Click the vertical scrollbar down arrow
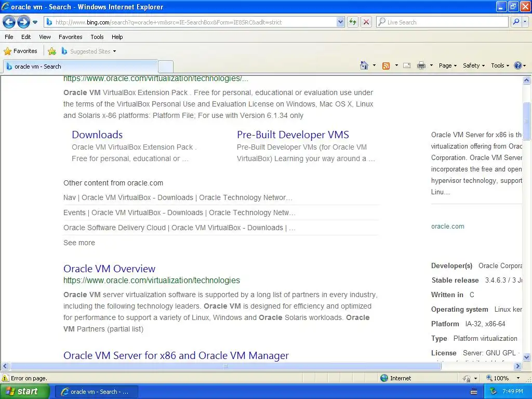The height and width of the screenshot is (399, 532). pyautogui.click(x=527, y=357)
